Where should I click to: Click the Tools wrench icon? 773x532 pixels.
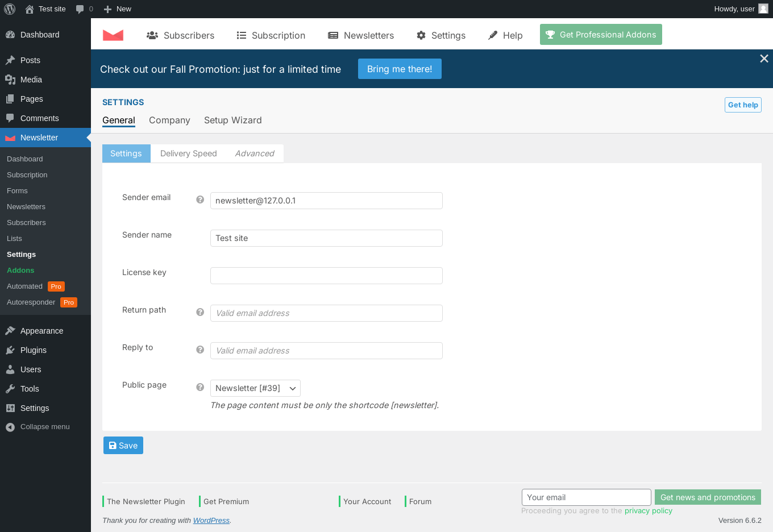pos(10,389)
